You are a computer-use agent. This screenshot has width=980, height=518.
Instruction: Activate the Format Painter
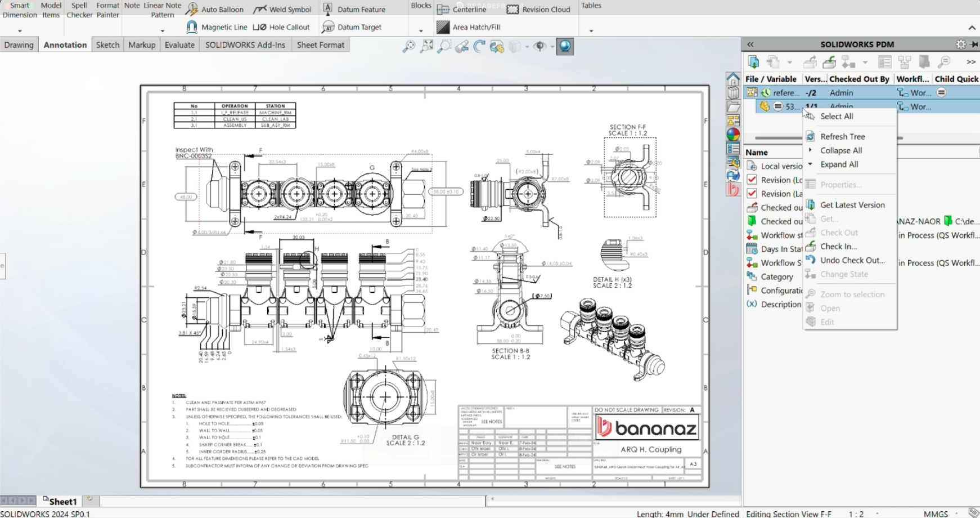pyautogui.click(x=107, y=10)
